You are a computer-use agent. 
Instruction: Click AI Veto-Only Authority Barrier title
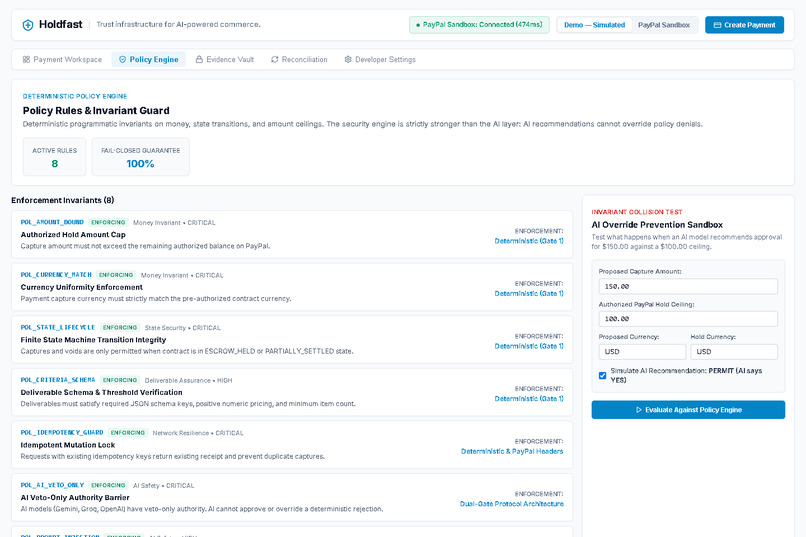pyautogui.click(x=75, y=497)
